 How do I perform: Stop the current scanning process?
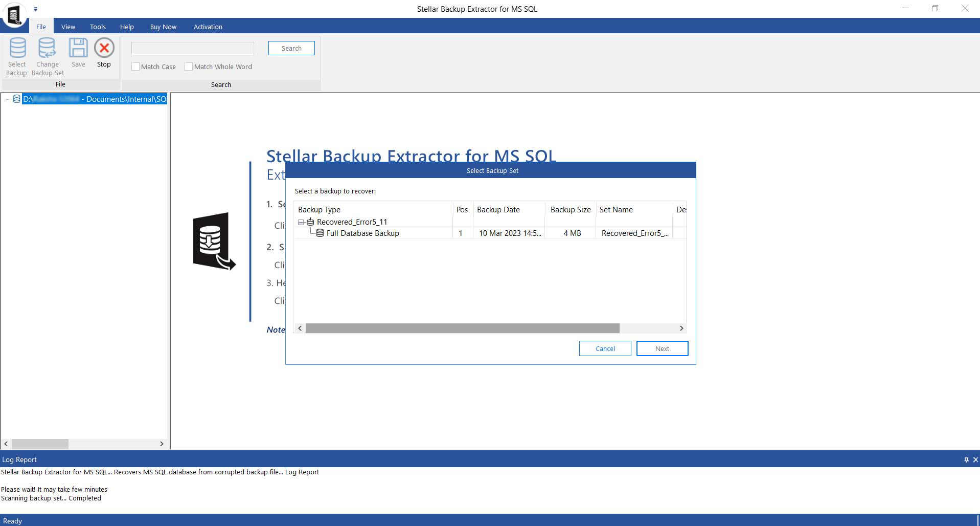coord(104,48)
